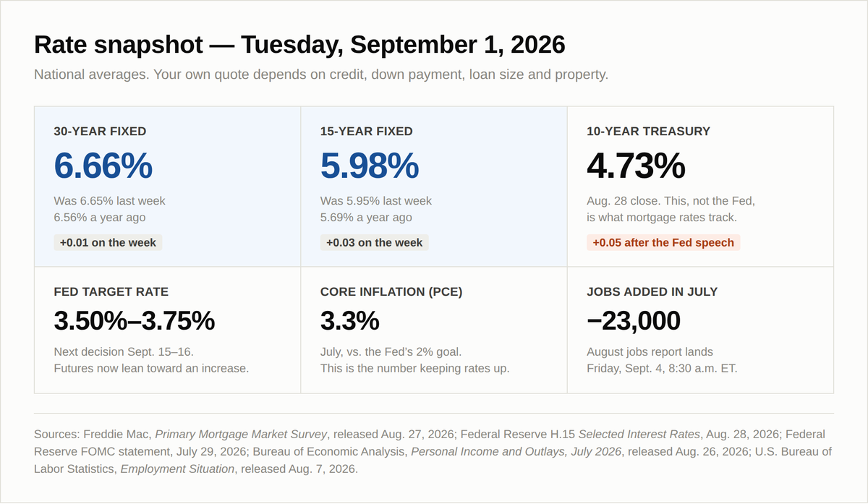The image size is (868, 504).
Task: Click the 'FED TARGET RATE' card heading
Action: 111,292
